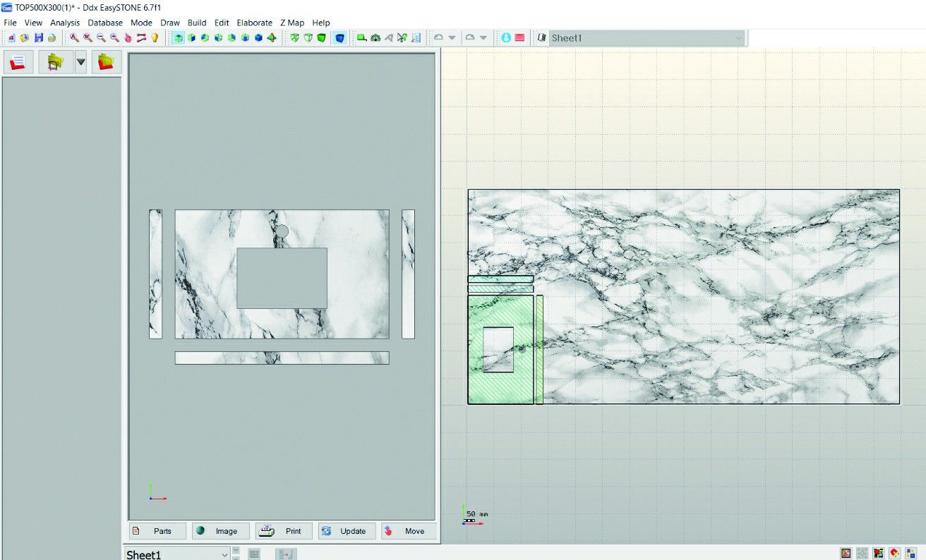Screen dimensions: 926x560
Task: Select the pan hand tool icon
Action: (x=128, y=38)
